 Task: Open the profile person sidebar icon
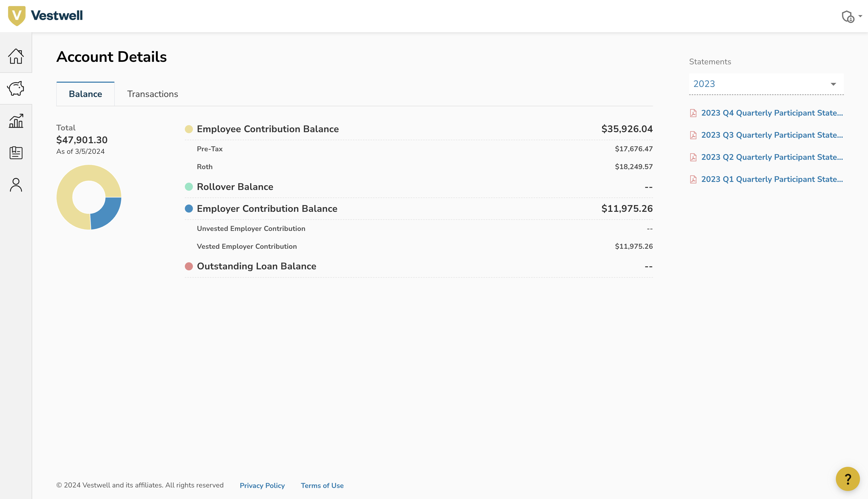pos(16,185)
